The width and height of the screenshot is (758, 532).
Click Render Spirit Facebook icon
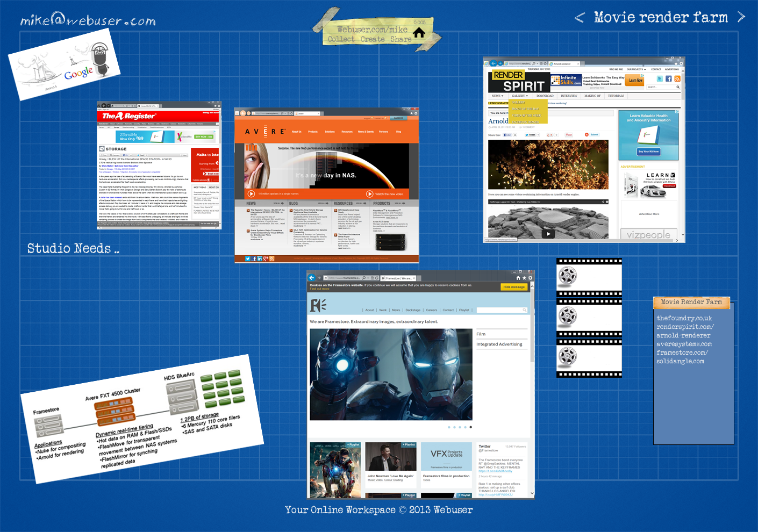(x=669, y=79)
